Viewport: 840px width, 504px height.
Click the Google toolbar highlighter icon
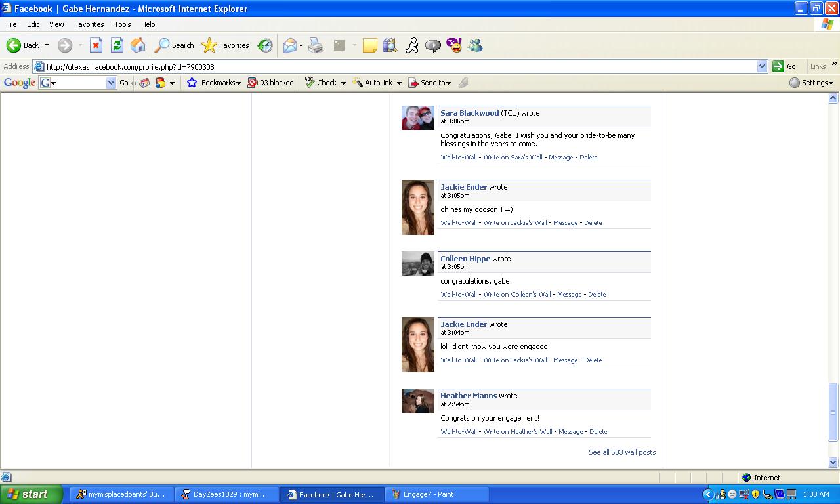tap(463, 83)
